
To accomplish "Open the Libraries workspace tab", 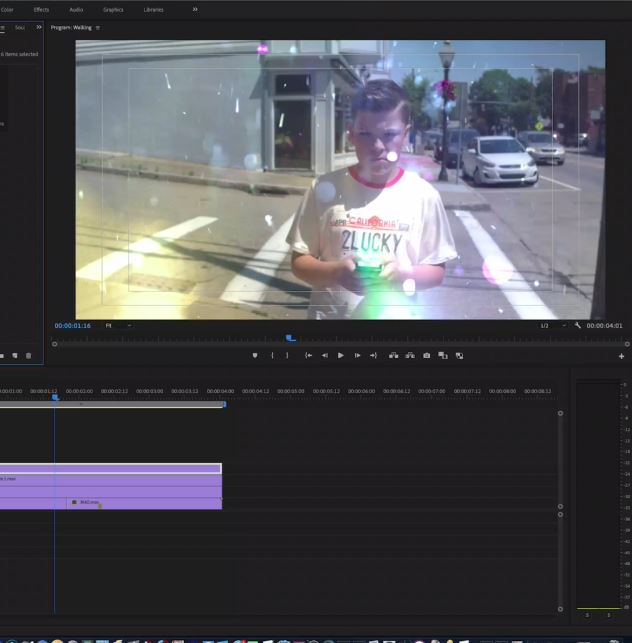I will click(154, 9).
